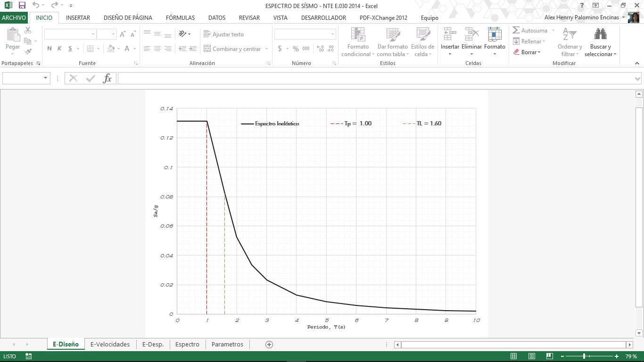Switch to the Parametros sheet tab
The height and width of the screenshot is (362, 644).
[x=227, y=345]
